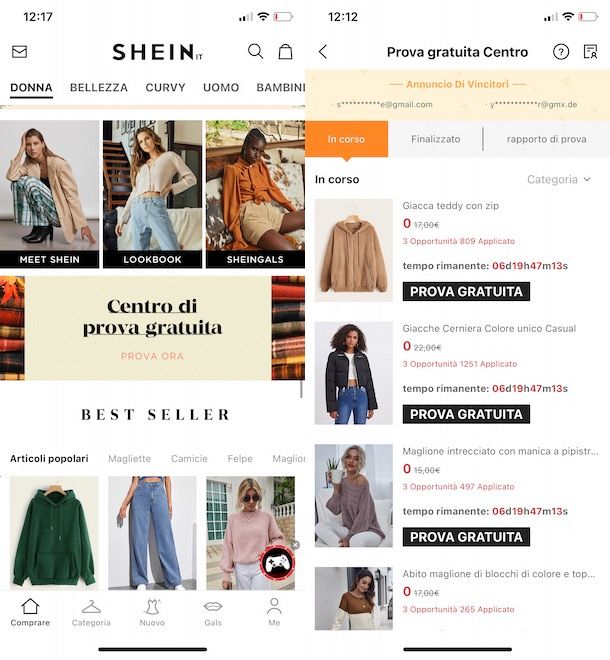
Task: Open the messages envelope icon
Action: click(19, 51)
